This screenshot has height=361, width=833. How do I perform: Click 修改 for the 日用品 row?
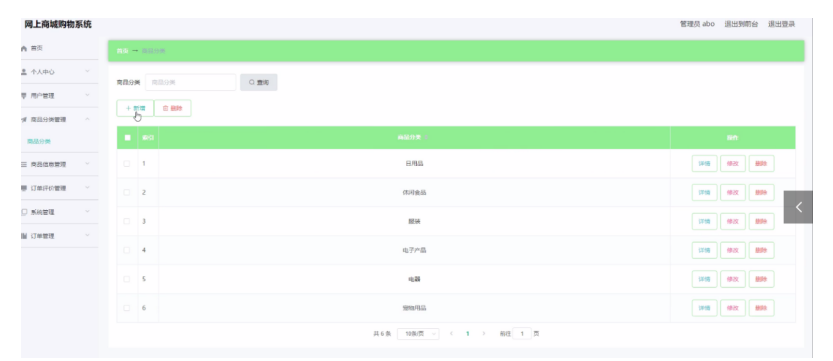733,164
